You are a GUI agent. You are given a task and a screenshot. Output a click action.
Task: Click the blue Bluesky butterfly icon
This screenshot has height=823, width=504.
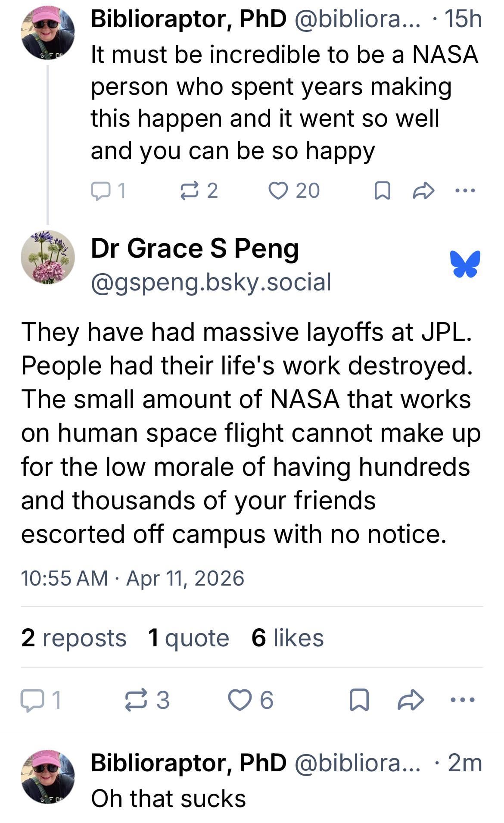465,264
